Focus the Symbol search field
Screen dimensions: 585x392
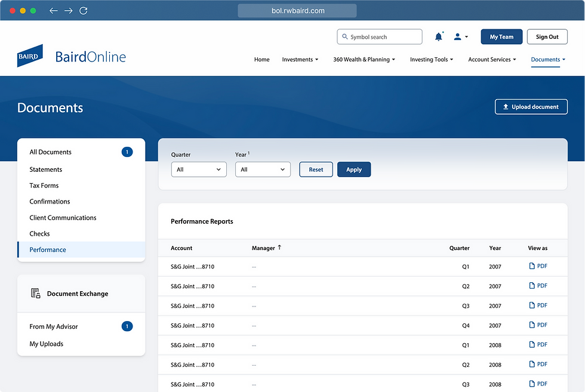(x=380, y=36)
